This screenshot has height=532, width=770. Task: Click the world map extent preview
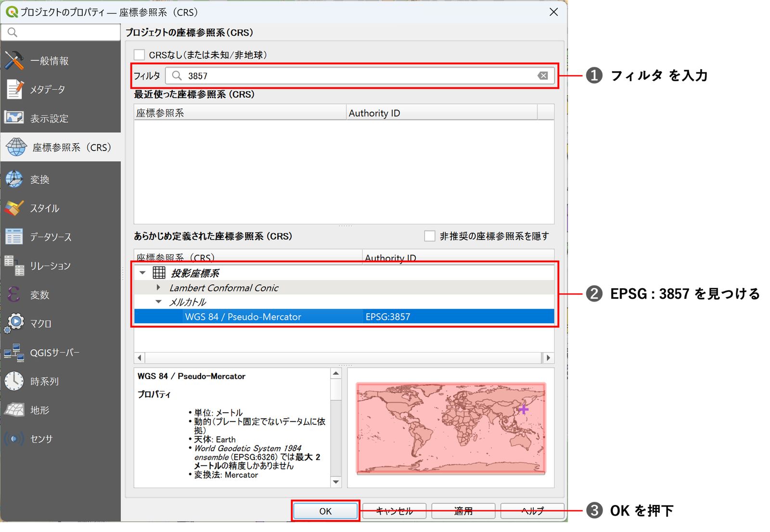pos(450,428)
